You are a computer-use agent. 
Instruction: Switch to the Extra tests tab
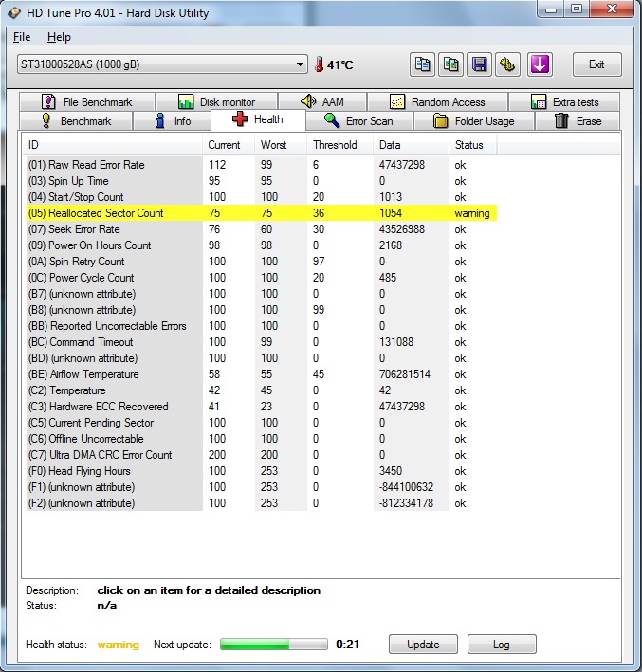point(564,102)
